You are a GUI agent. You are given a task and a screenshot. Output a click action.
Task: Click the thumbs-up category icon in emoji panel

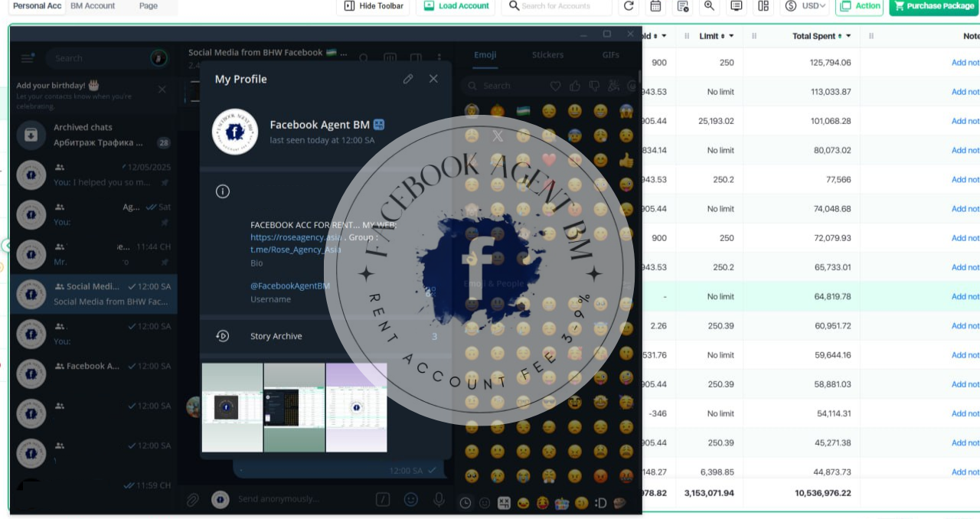click(574, 86)
